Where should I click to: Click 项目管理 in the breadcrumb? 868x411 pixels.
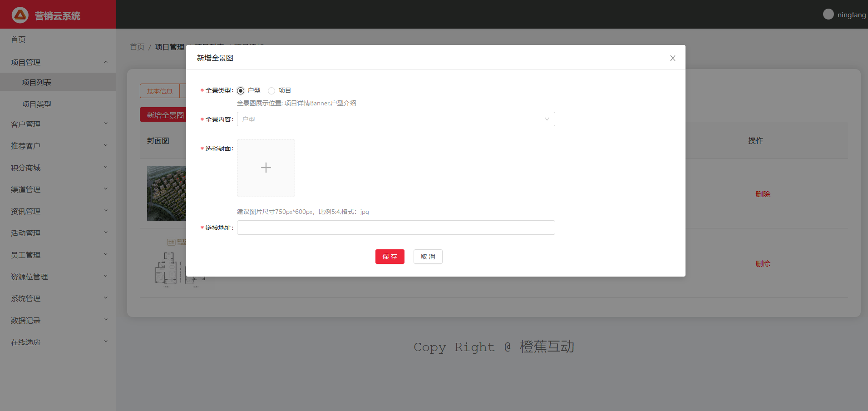(169, 47)
